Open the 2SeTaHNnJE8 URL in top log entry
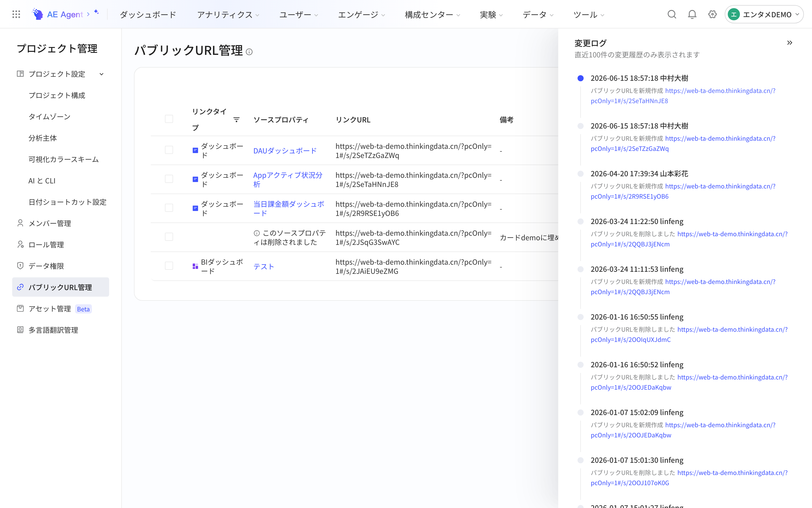This screenshot has height=508, width=812. click(x=683, y=96)
